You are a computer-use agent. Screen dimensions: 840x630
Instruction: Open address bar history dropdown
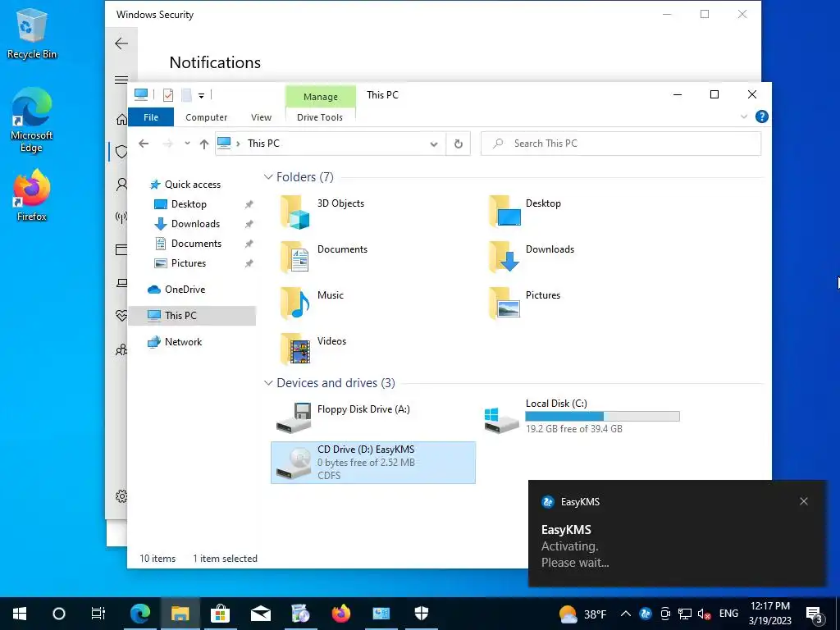434,144
